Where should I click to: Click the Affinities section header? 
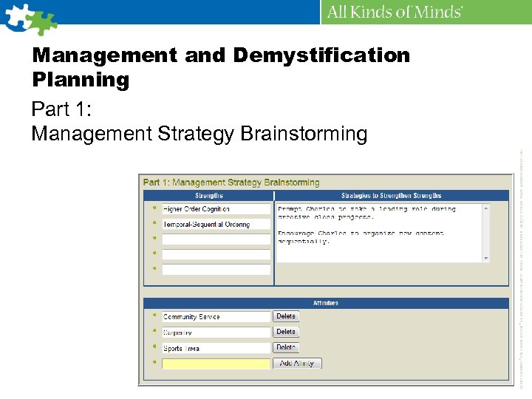click(326, 303)
